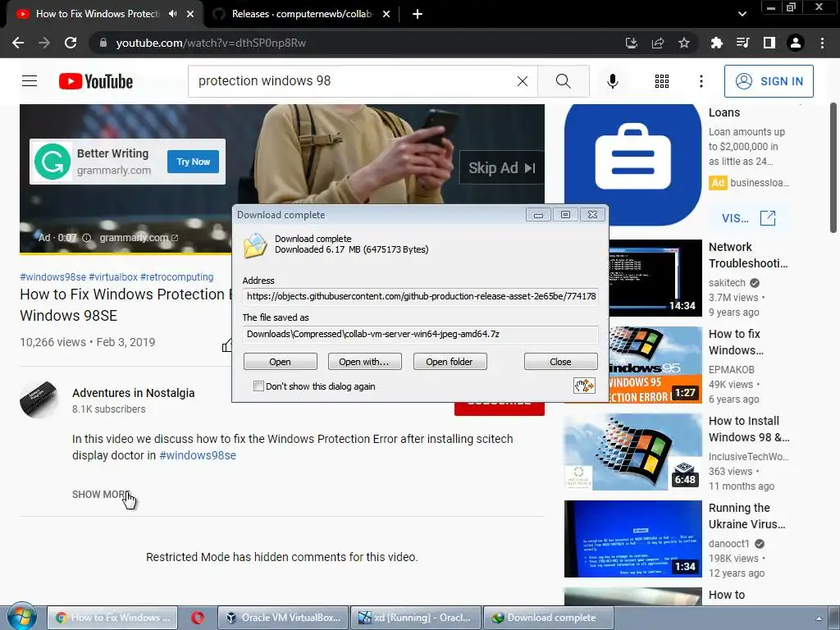Click Try Now on the Grammarly ad
Viewport: 840px width, 630px height.
[x=193, y=162]
